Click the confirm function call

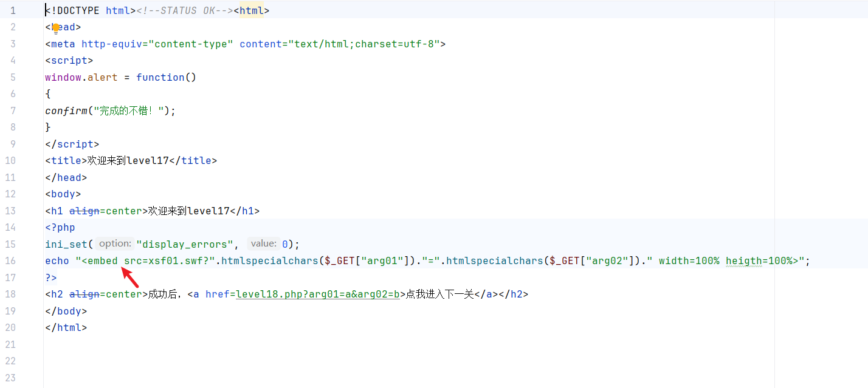[x=66, y=111]
